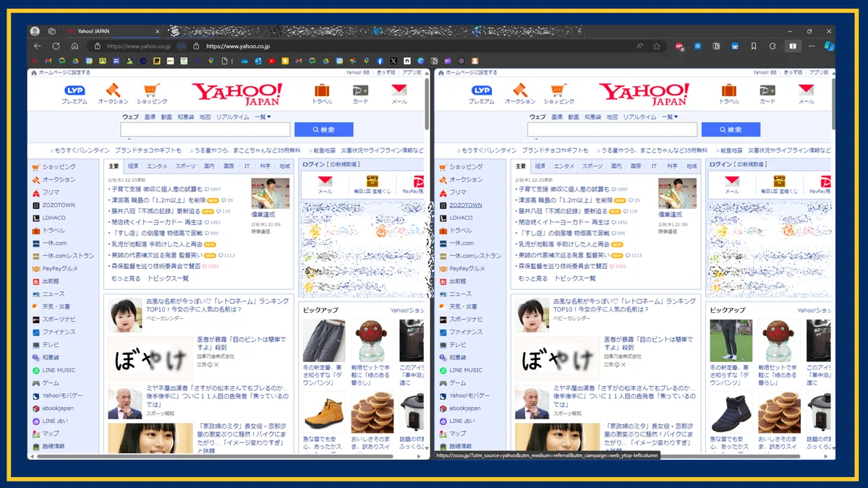Screen dimensions: 868x488
Task: Click the link-tabs icon between the two address fields
Action: tap(182, 46)
